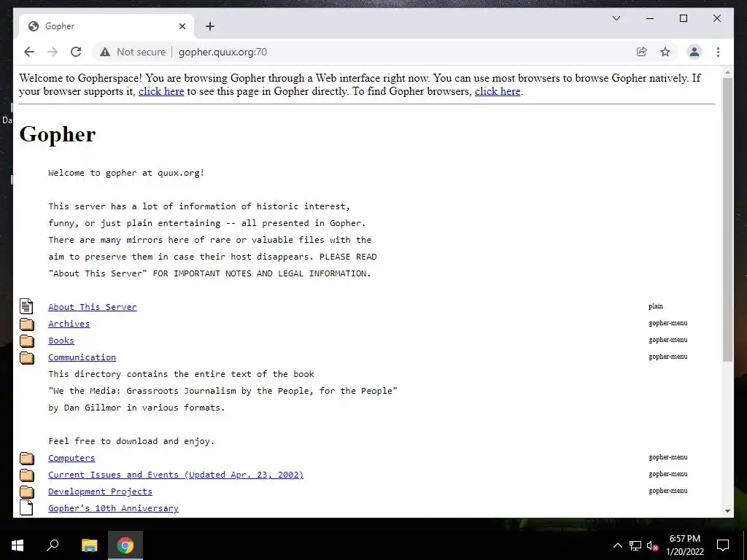Select the Gopher browser tab
The width and height of the screenshot is (747, 560).
coord(107,26)
